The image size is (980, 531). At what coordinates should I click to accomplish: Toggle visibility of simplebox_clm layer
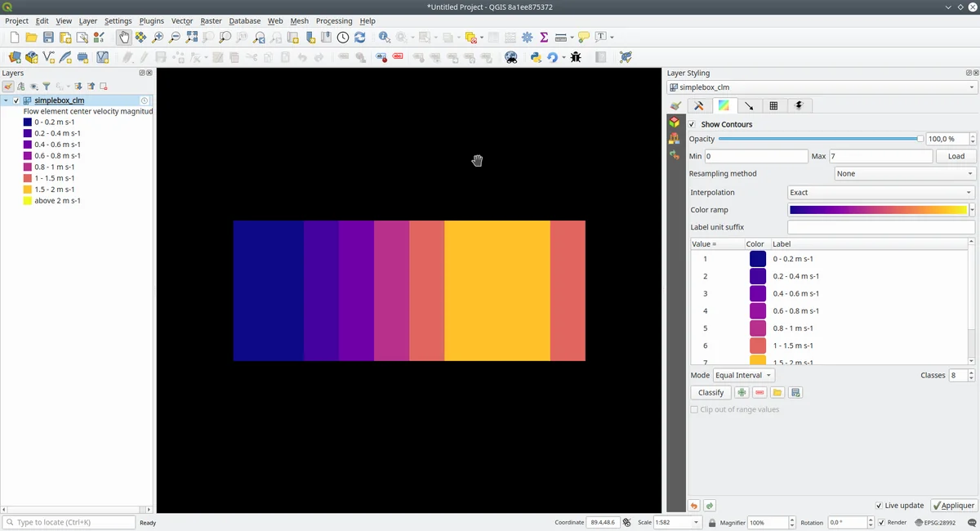(x=16, y=100)
